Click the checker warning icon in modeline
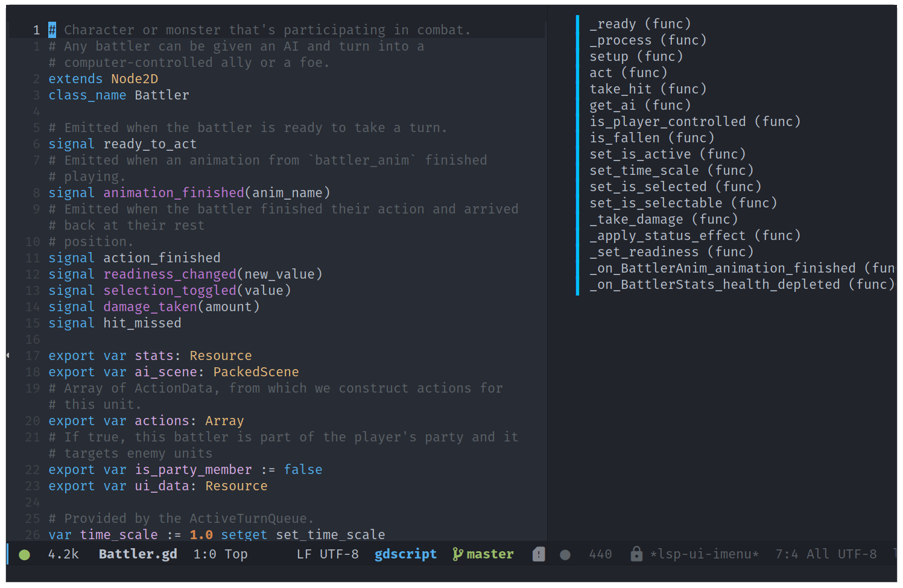 coord(539,554)
